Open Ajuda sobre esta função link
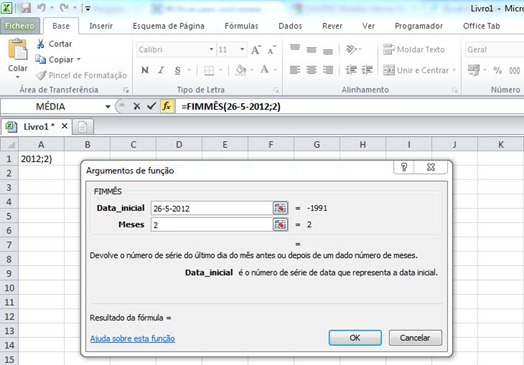The height and width of the screenshot is (365, 524). 132,339
